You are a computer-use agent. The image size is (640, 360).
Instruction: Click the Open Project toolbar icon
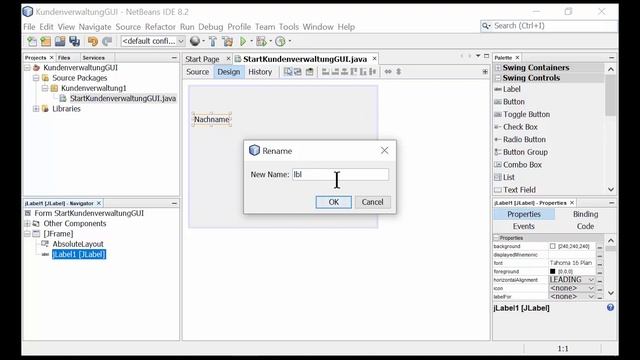pyautogui.click(x=60, y=41)
